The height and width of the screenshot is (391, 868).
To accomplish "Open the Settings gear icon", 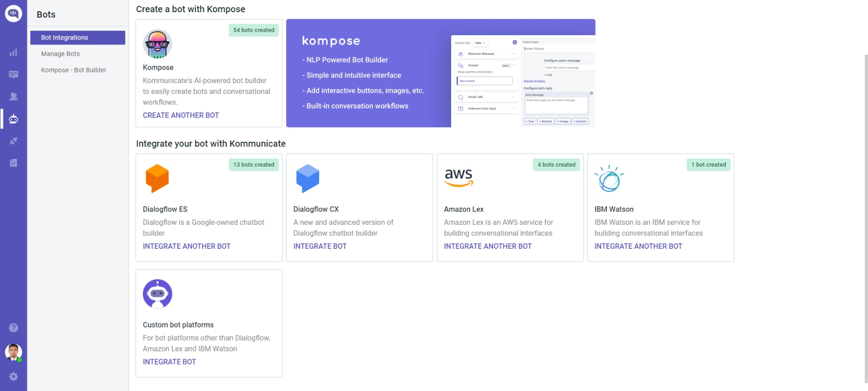I will coord(13,376).
